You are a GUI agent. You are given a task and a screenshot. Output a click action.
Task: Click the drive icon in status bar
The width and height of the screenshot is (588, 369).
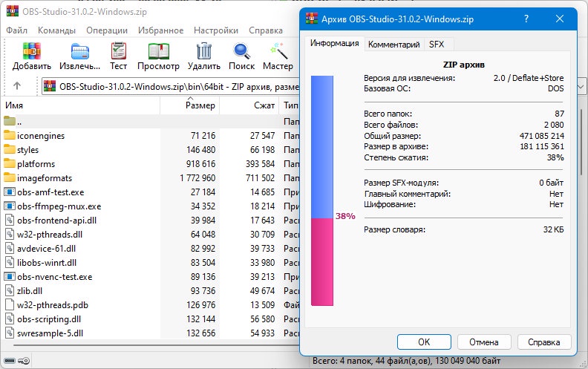tap(10, 361)
